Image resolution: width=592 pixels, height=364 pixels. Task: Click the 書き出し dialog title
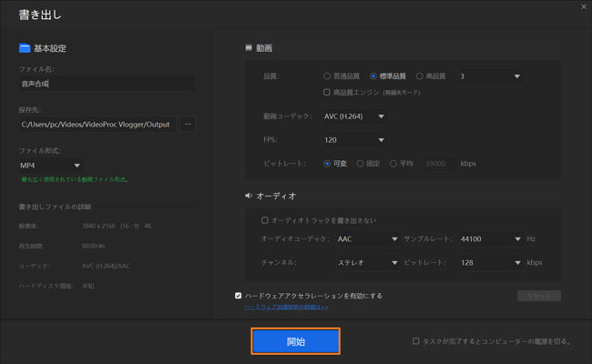coord(40,15)
